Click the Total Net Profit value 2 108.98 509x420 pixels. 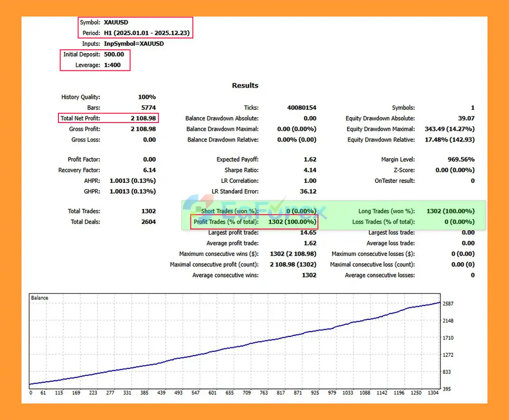tap(143, 118)
